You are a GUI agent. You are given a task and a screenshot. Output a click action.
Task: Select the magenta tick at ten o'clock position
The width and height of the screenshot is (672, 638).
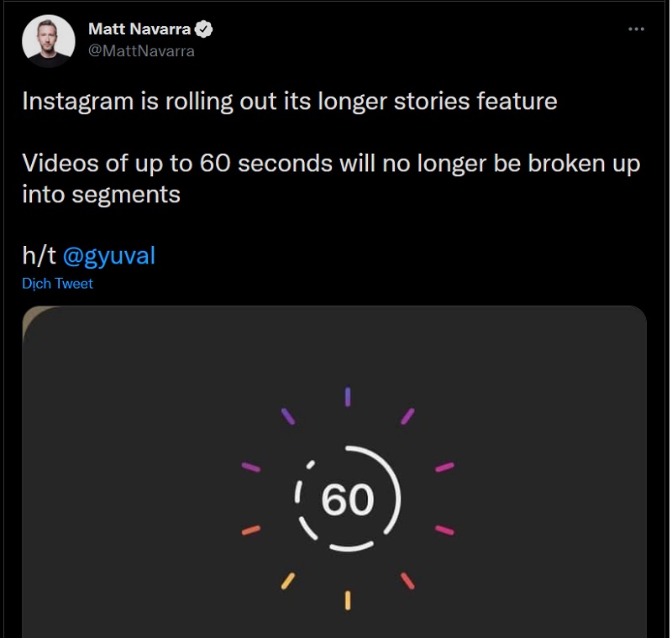point(251,467)
